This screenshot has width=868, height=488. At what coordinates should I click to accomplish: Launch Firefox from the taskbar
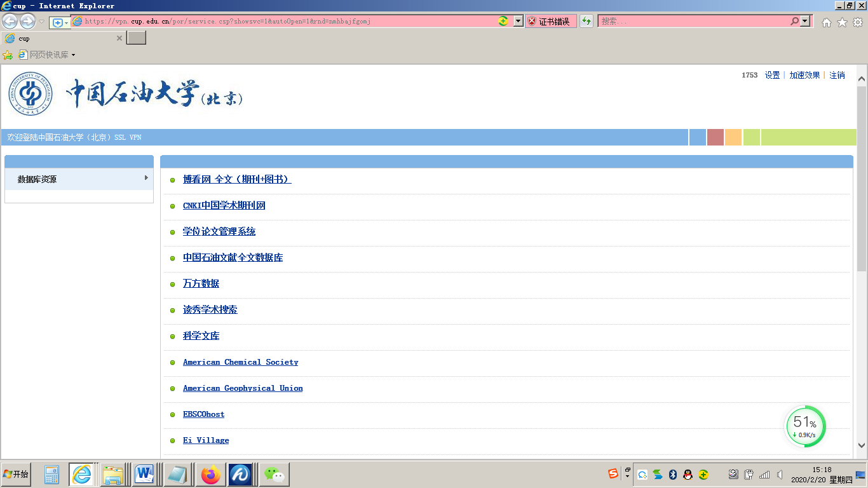click(210, 474)
